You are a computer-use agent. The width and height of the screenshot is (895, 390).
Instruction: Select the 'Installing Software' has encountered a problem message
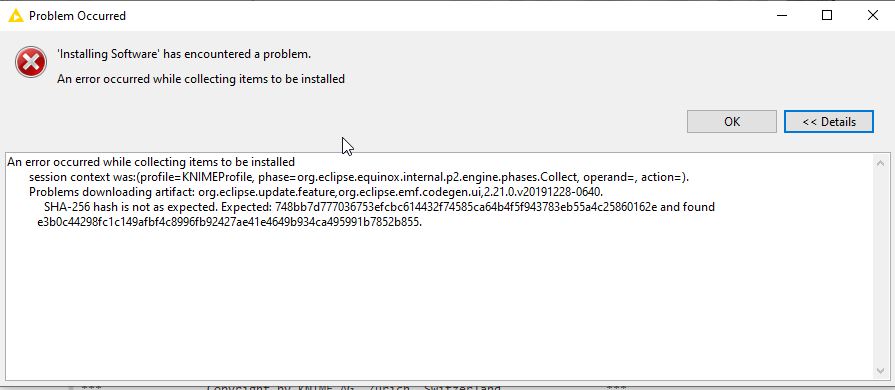(184, 55)
